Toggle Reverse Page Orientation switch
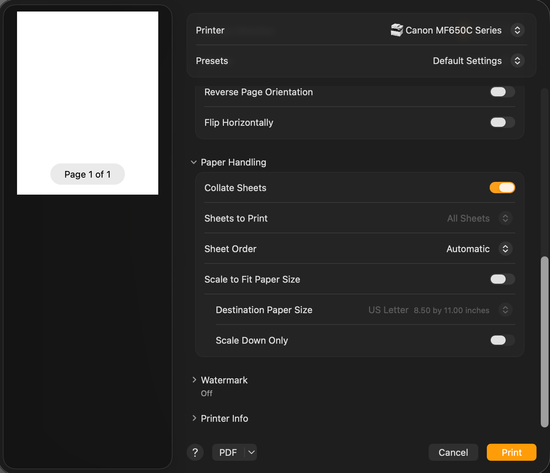Screen dimensions: 550x473 [x=502, y=92]
